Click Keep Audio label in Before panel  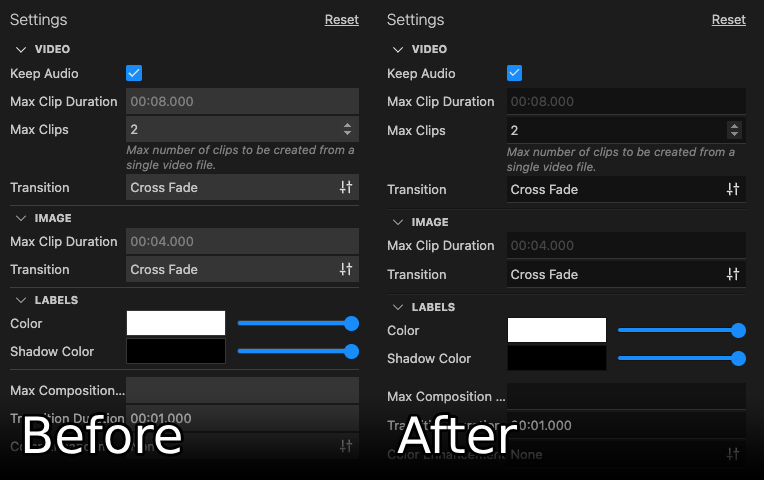[44, 73]
